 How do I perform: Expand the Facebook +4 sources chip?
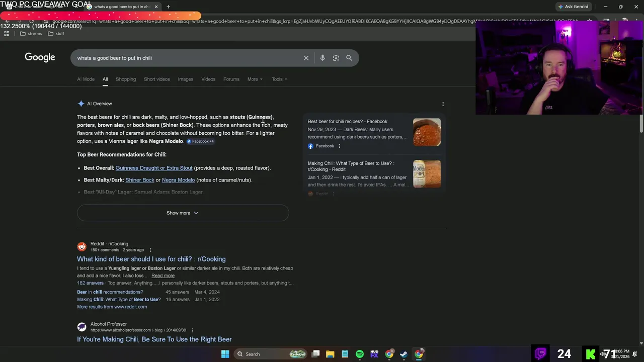(200, 141)
